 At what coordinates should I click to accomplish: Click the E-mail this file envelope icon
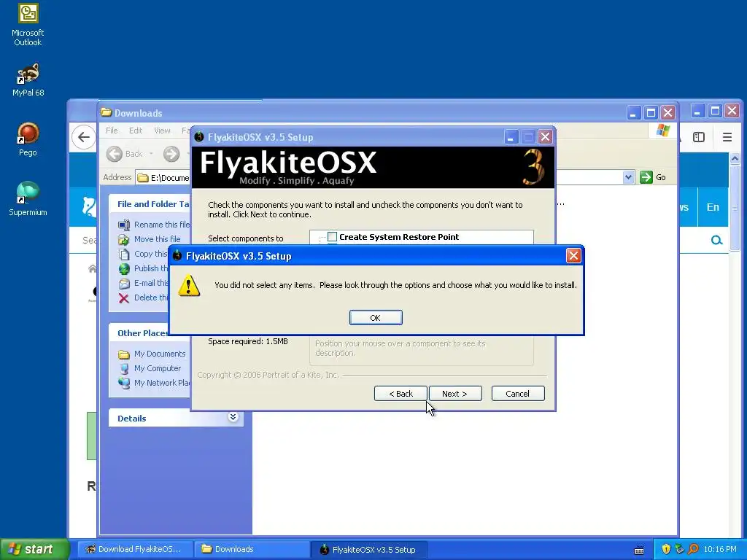coord(124,284)
